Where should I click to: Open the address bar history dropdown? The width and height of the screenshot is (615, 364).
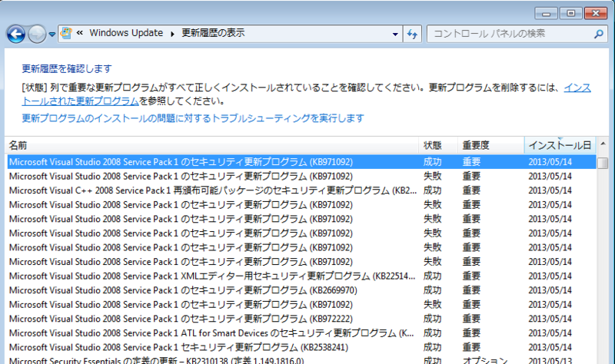click(395, 34)
